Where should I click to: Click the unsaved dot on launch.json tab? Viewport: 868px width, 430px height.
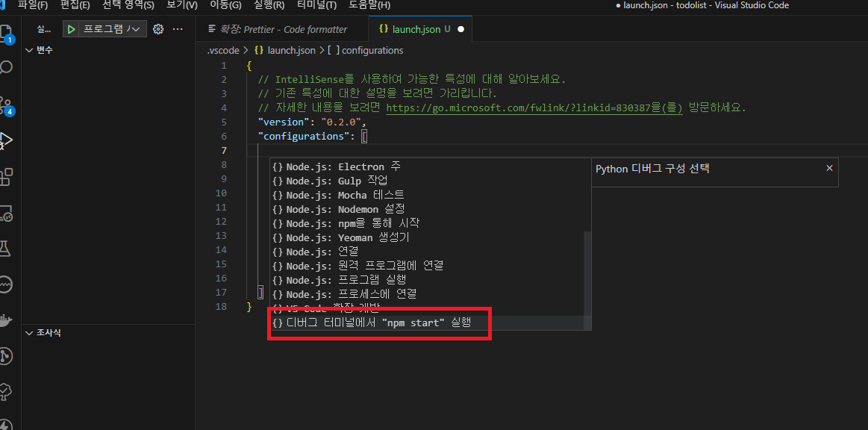click(460, 29)
